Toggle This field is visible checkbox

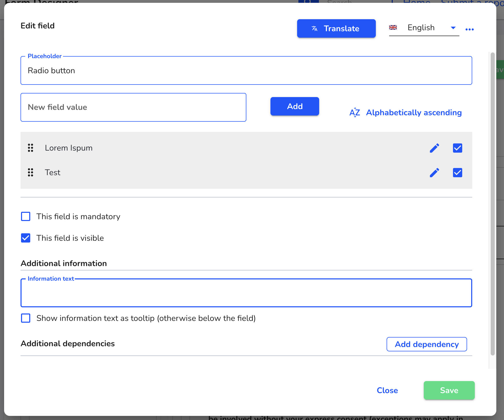point(26,238)
